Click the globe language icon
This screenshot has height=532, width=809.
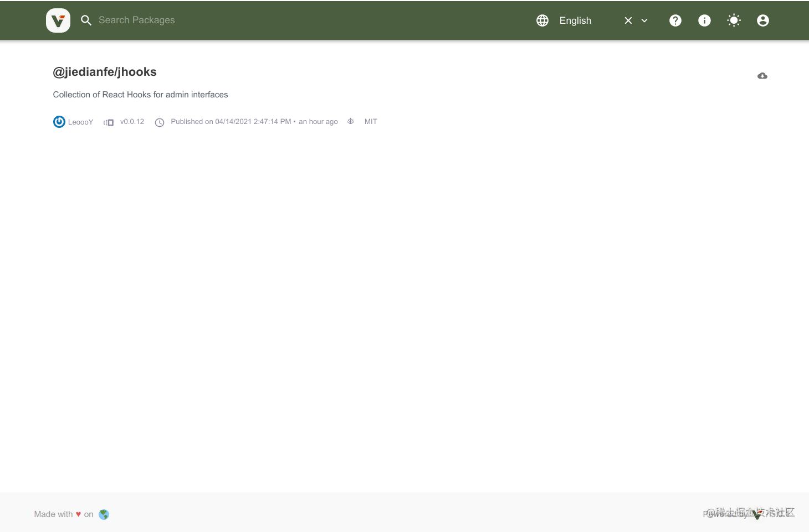click(542, 20)
